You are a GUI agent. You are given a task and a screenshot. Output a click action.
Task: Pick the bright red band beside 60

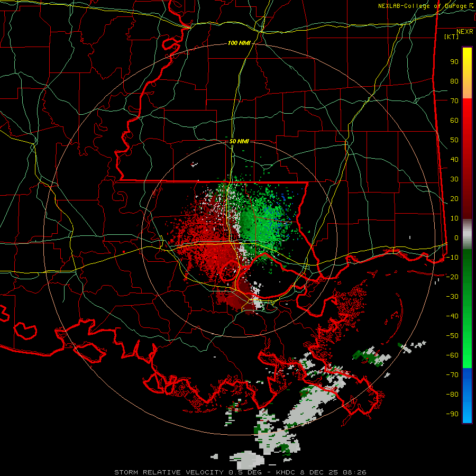467,120
